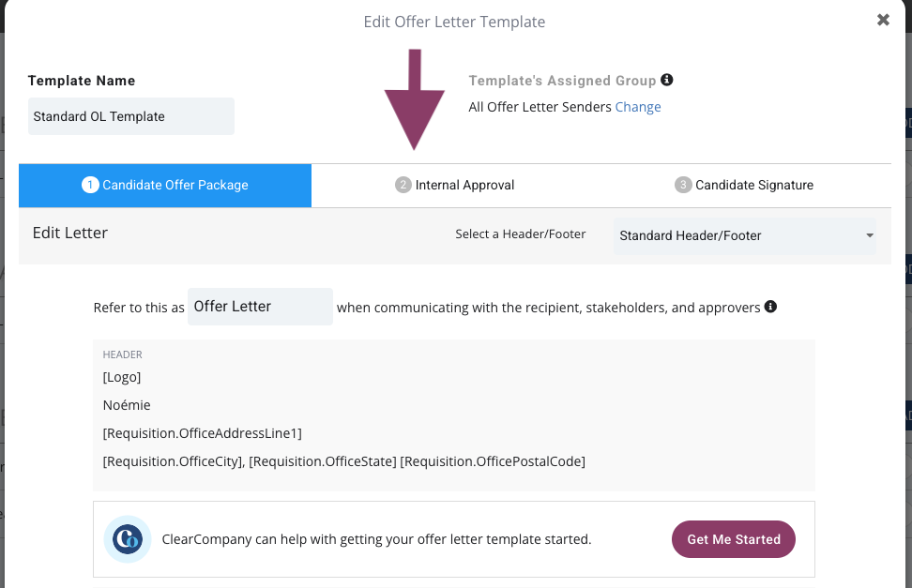Screen dimensions: 912x588
Task: Open the Standard Header/Footer dropdown
Action: (744, 235)
